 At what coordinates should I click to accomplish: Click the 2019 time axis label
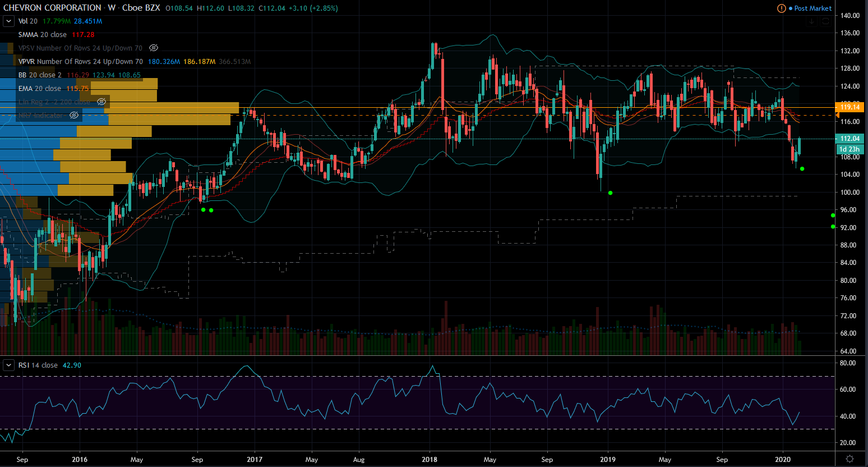tap(608, 460)
